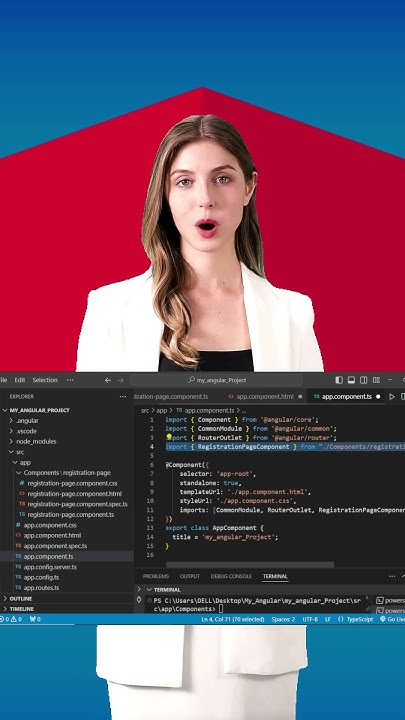Click the lightbulb code action icon
The image size is (405, 720).
[169, 437]
